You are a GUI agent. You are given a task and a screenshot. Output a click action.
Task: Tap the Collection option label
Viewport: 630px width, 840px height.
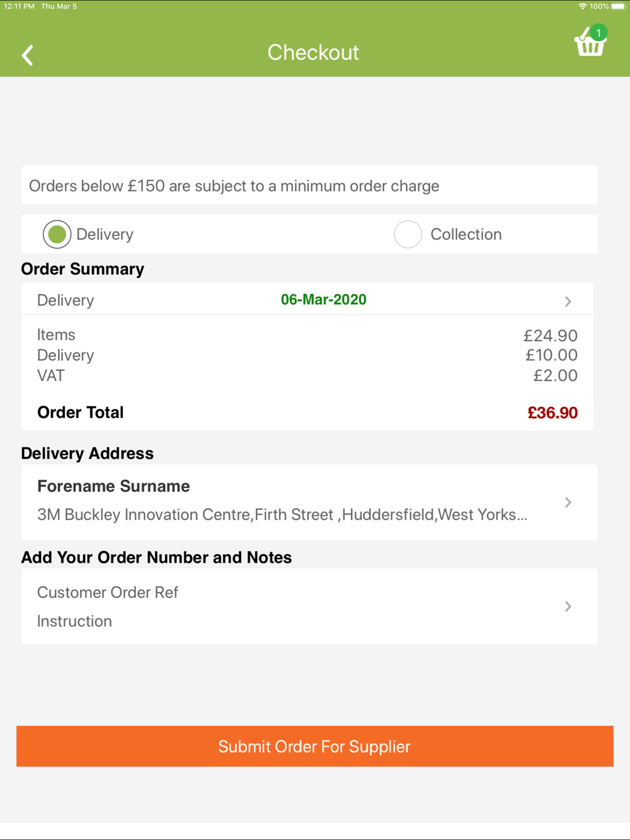466,234
